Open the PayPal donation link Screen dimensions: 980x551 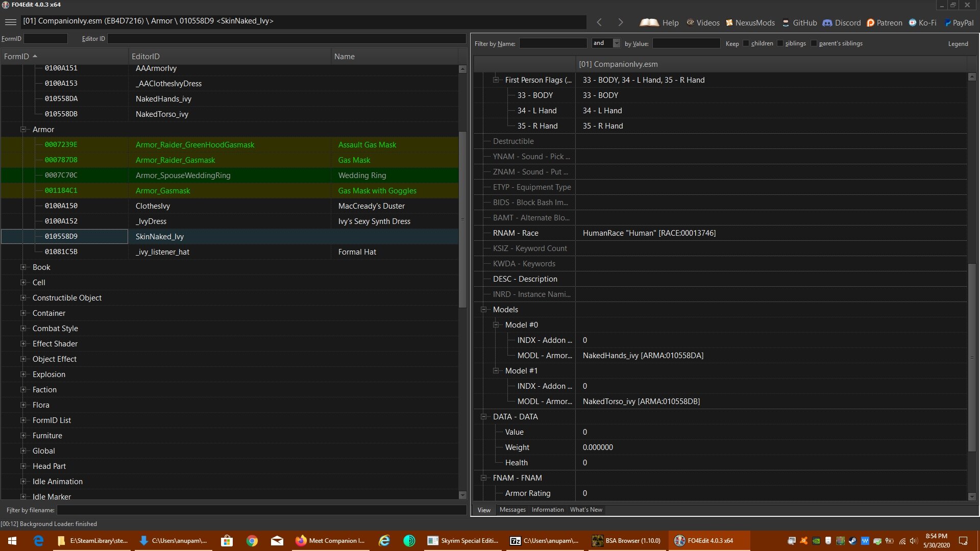click(x=959, y=22)
